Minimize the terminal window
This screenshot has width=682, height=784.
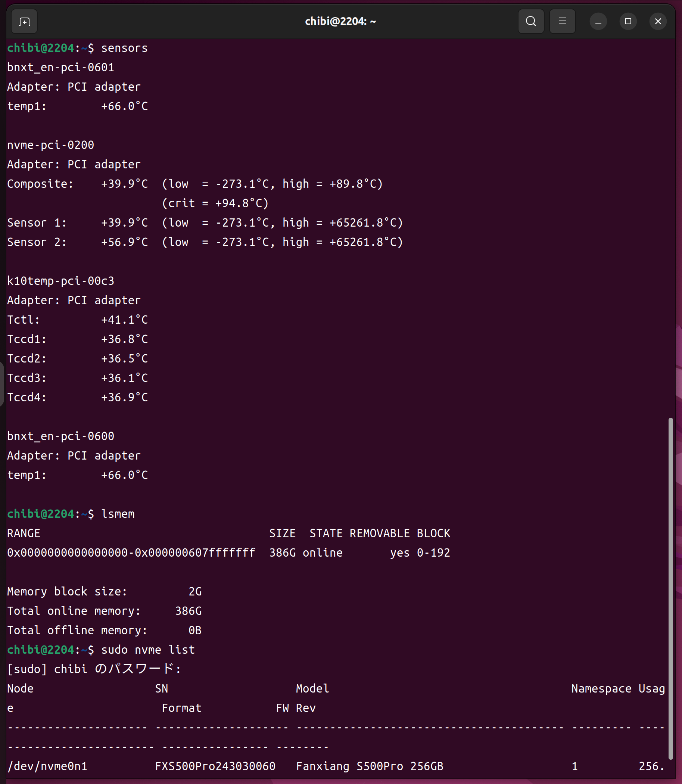point(598,22)
